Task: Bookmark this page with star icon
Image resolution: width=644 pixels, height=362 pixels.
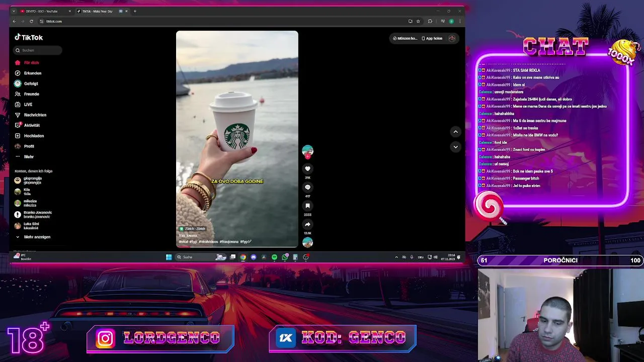Action: pos(418,21)
